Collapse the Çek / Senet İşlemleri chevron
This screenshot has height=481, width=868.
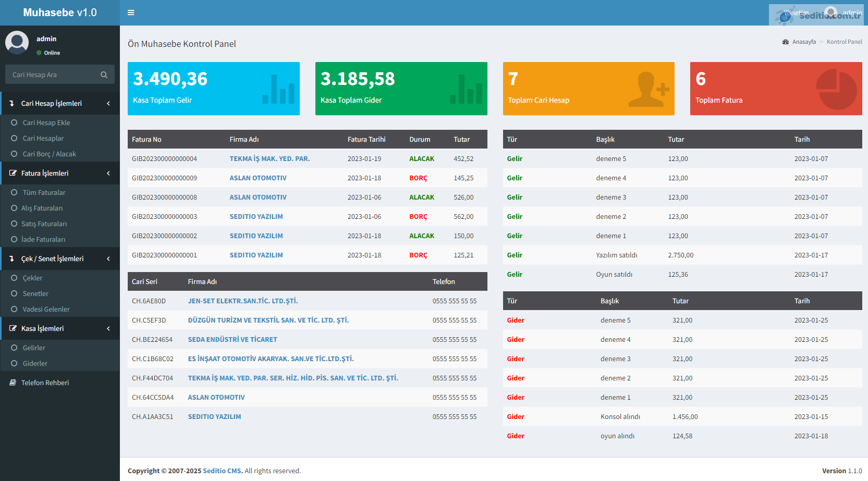click(108, 258)
